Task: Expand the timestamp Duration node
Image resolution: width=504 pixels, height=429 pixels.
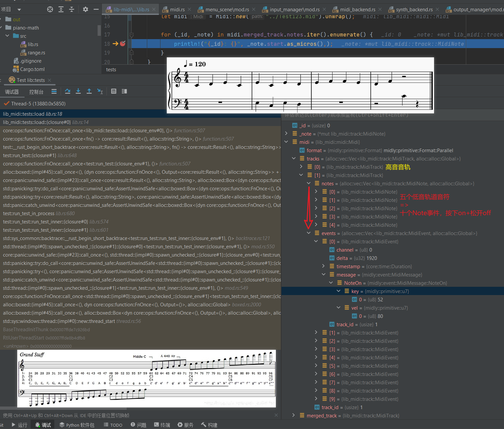Action: pos(323,266)
